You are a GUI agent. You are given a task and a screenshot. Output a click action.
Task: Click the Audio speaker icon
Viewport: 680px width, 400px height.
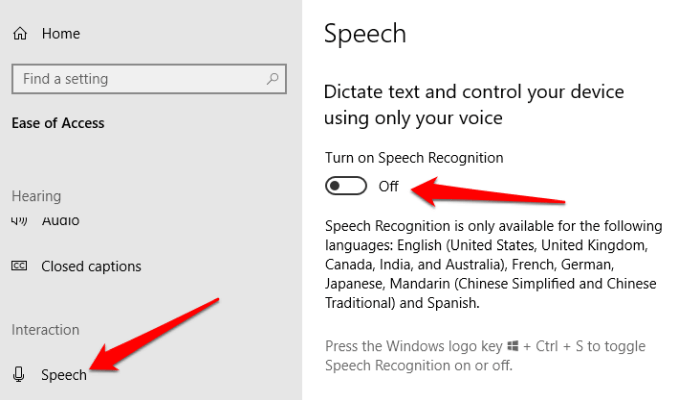(x=19, y=220)
